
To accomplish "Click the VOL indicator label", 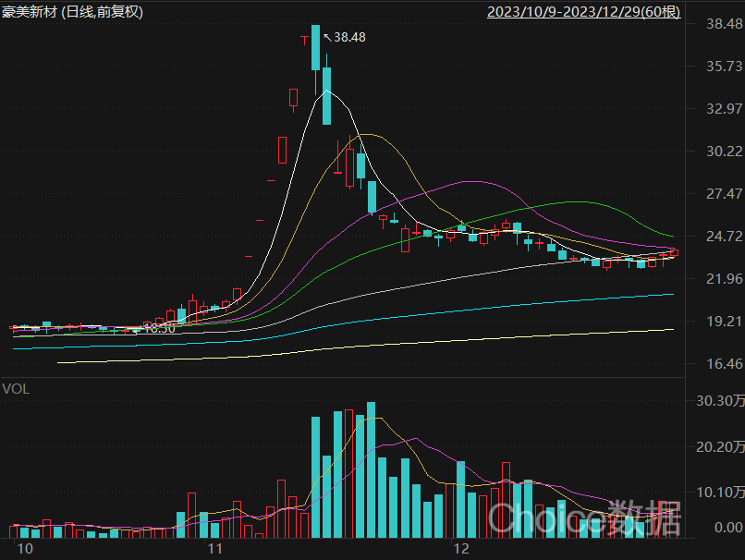I will pyautogui.click(x=16, y=389).
